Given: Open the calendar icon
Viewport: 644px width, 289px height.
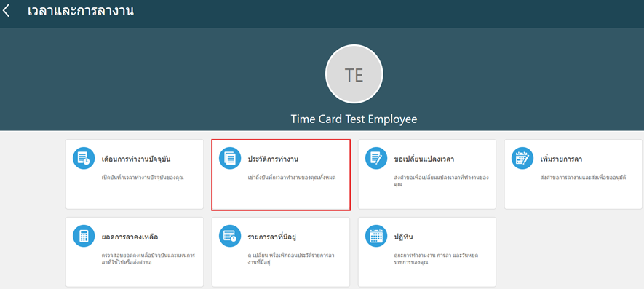Looking at the screenshot, I should point(376,236).
